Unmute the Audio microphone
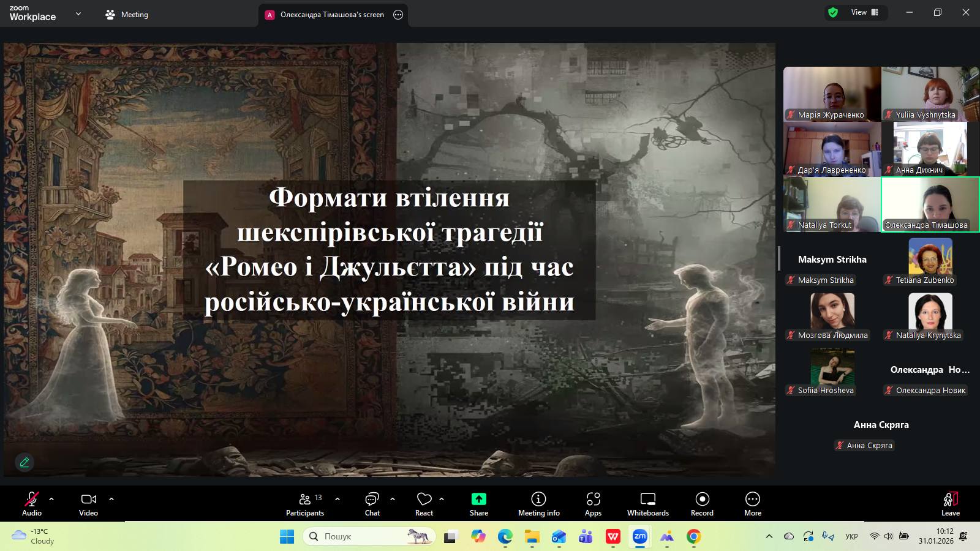Image resolution: width=980 pixels, height=551 pixels. 31,500
